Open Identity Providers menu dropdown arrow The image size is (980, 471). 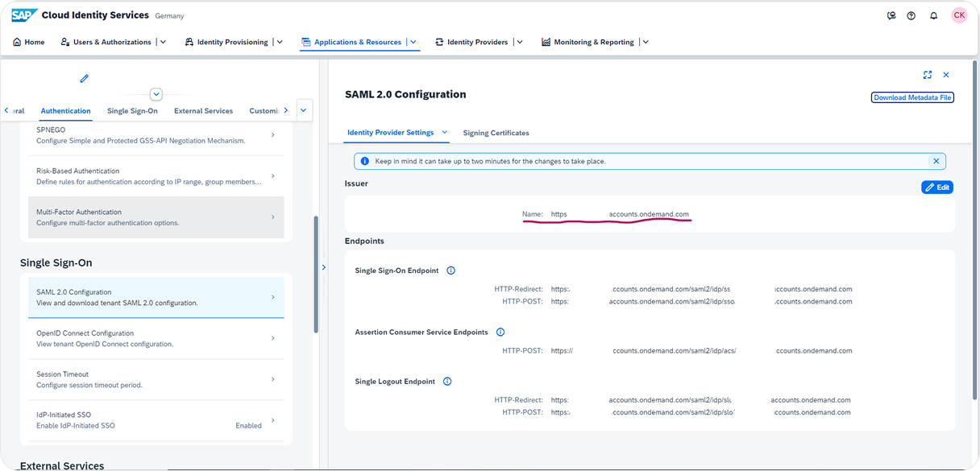coord(519,42)
